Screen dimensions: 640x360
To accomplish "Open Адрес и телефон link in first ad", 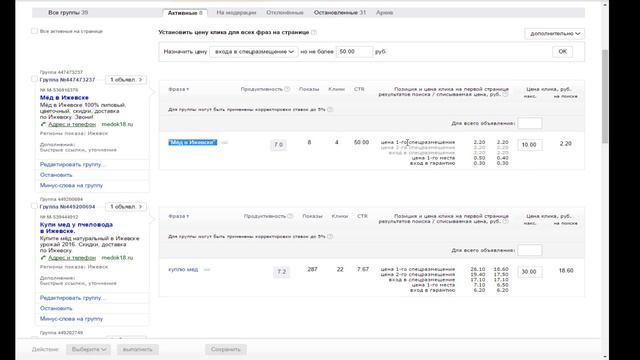I will pyautogui.click(x=72, y=124).
